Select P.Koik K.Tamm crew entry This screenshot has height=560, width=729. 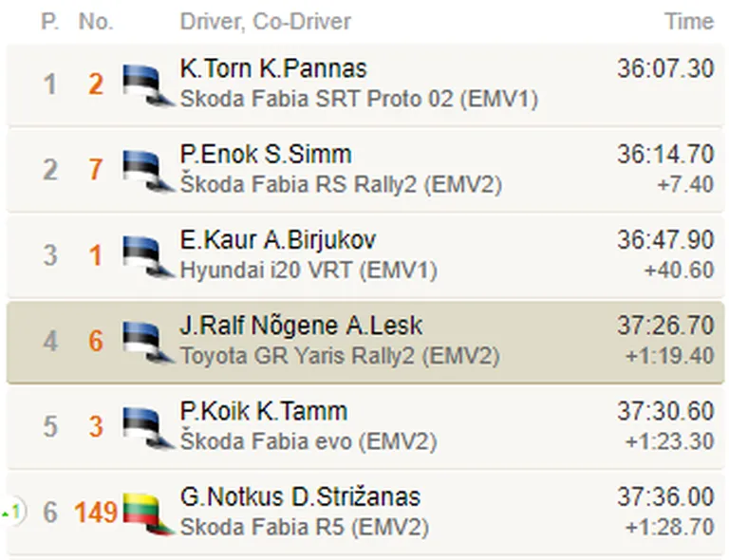coord(264,411)
